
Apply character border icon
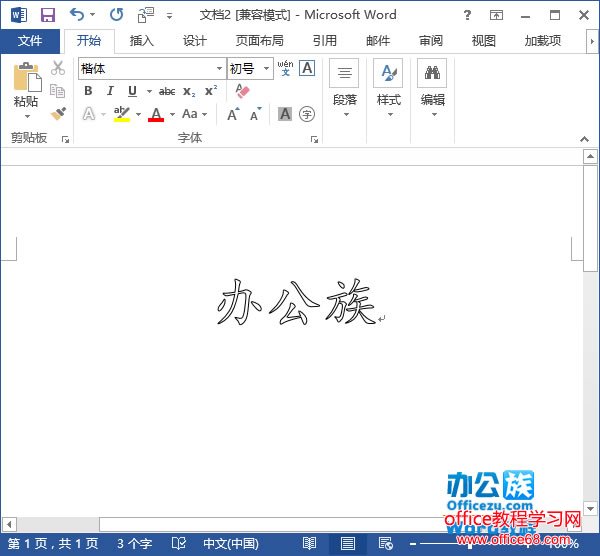tap(307, 68)
